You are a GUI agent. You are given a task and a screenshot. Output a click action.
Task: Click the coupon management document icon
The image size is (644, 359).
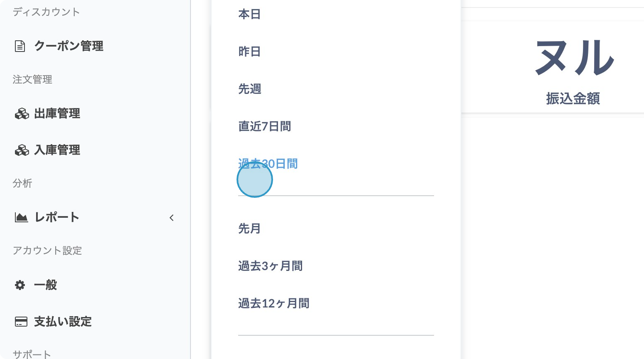(x=20, y=46)
